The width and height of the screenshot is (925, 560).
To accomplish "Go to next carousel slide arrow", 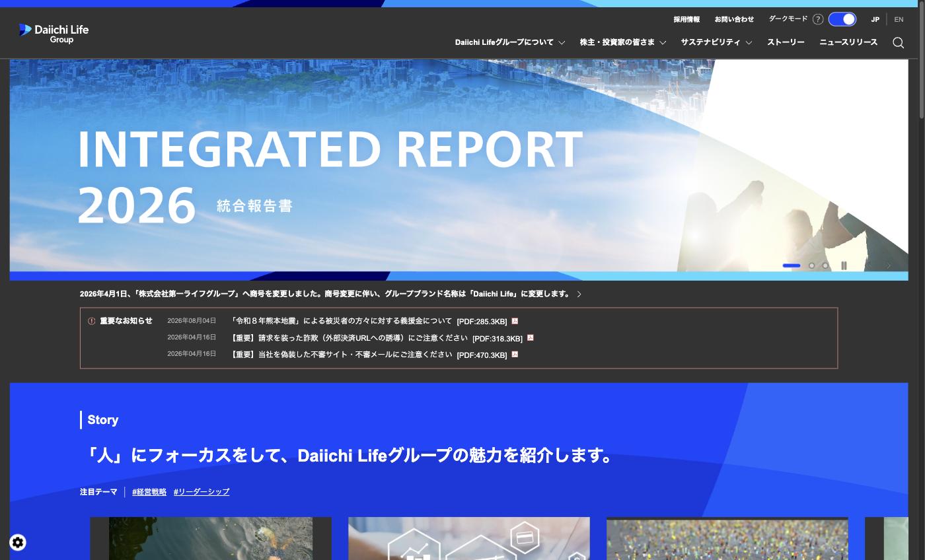I will tap(889, 265).
